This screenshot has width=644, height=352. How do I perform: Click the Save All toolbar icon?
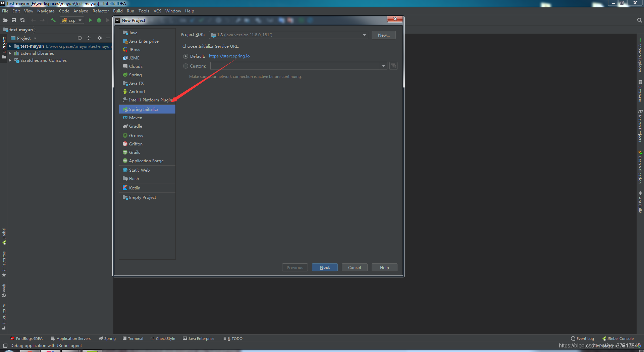tap(14, 20)
